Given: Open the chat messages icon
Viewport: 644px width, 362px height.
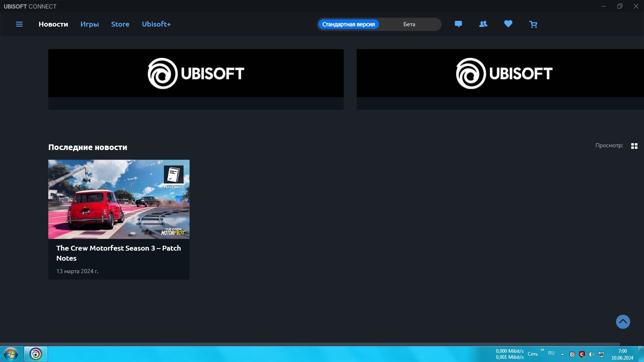Looking at the screenshot, I should coord(458,24).
